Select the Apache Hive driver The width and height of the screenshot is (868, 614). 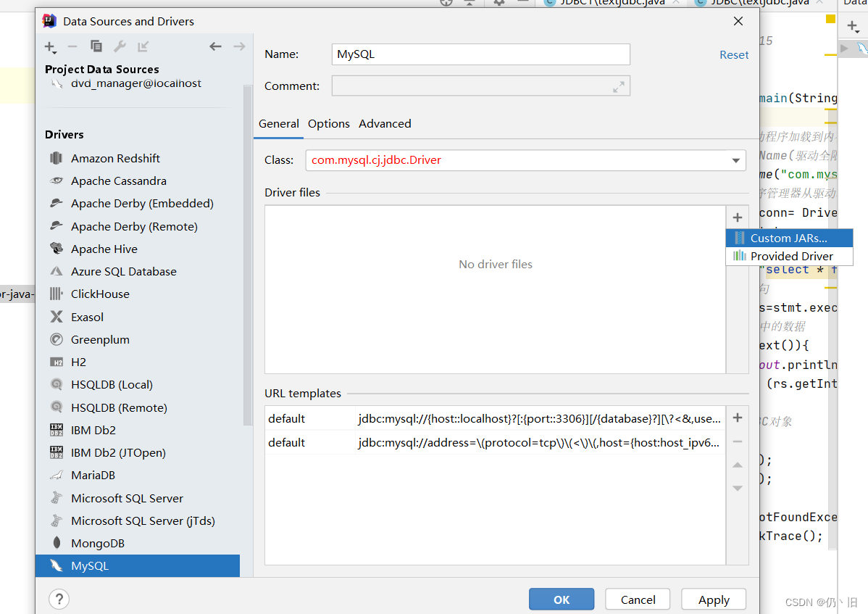pyautogui.click(x=137, y=249)
